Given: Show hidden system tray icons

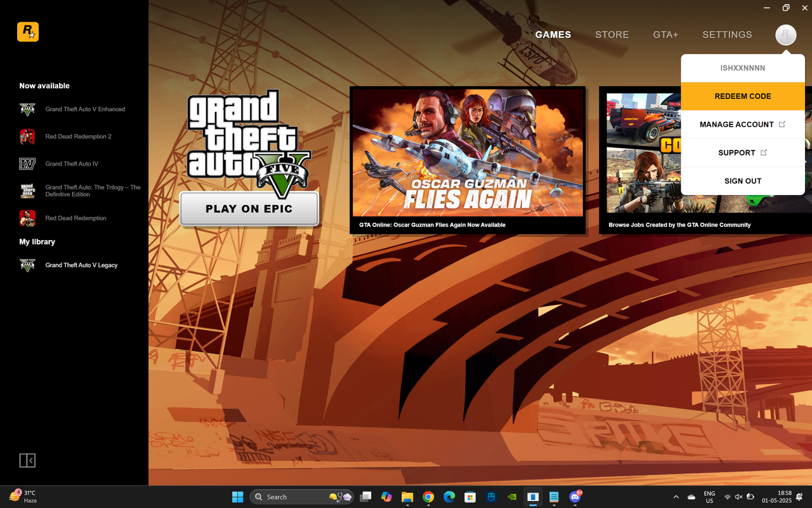Looking at the screenshot, I should [x=676, y=497].
